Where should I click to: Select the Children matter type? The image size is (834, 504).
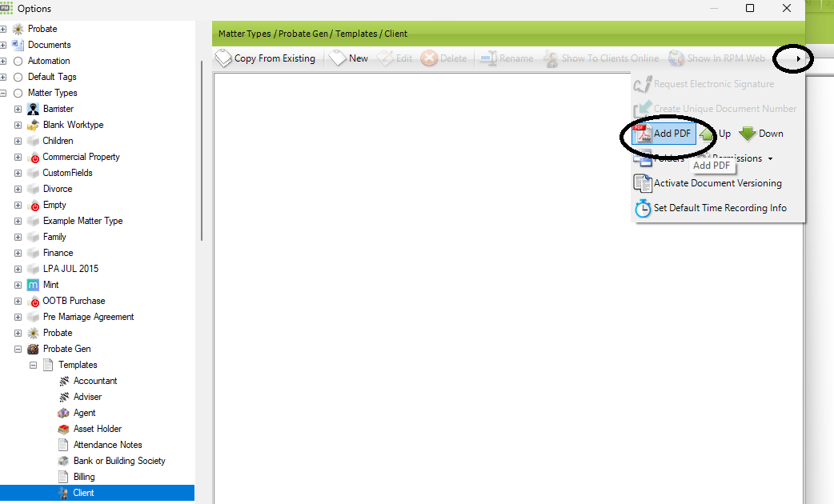point(58,141)
